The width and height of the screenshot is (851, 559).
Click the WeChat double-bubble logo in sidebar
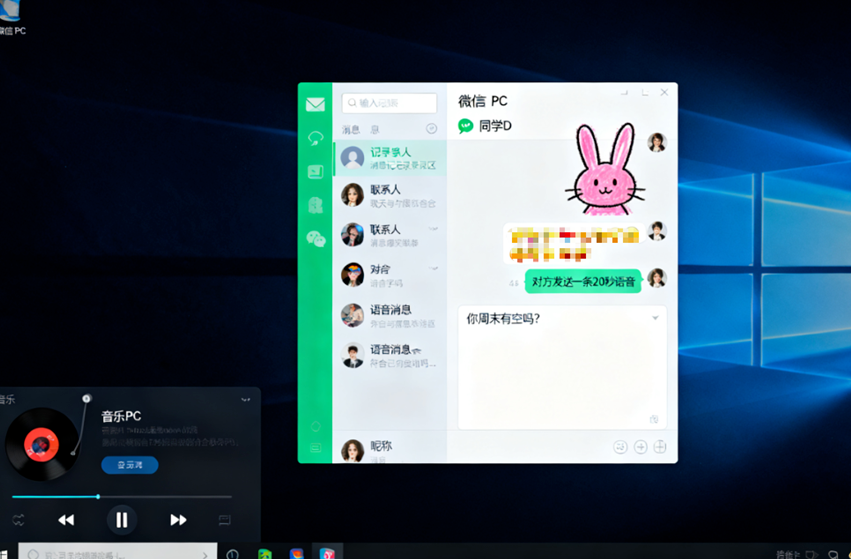(316, 238)
